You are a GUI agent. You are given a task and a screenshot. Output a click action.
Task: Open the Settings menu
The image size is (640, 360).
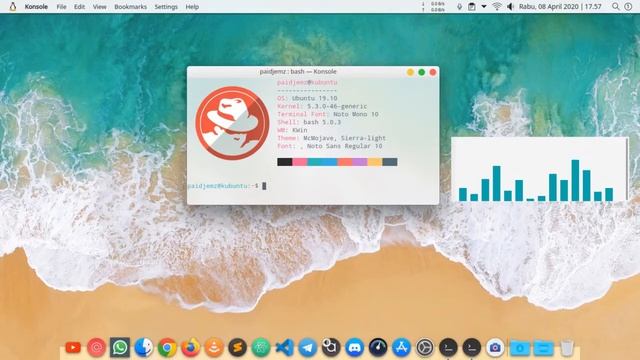pyautogui.click(x=166, y=7)
